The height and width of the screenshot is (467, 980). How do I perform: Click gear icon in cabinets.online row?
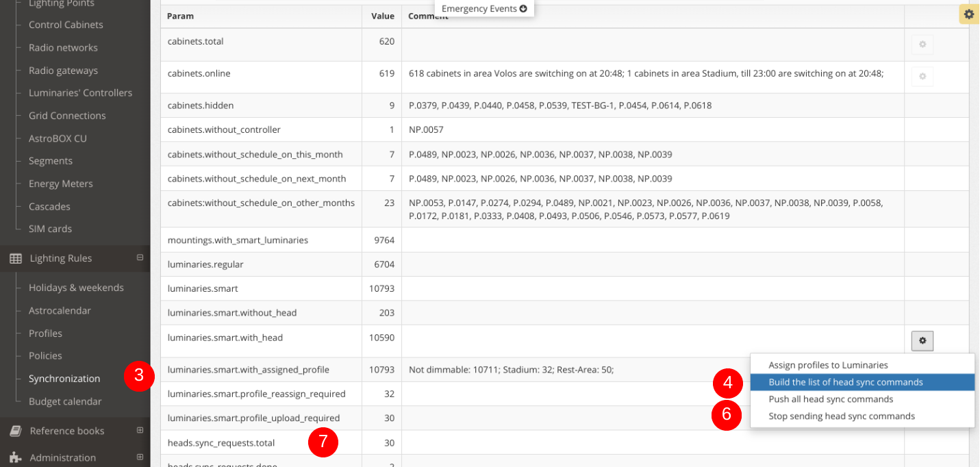click(922, 77)
